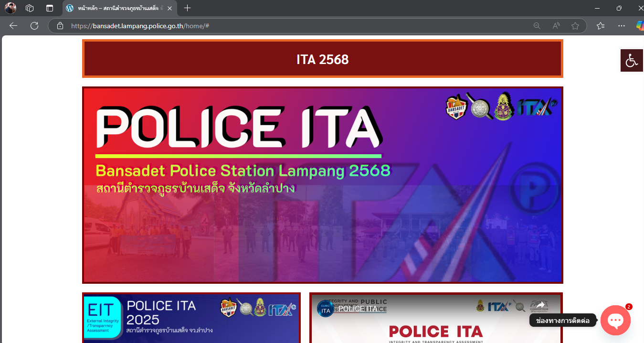Click the ITA 2568 header banner
The height and width of the screenshot is (343, 644).
[x=322, y=59]
